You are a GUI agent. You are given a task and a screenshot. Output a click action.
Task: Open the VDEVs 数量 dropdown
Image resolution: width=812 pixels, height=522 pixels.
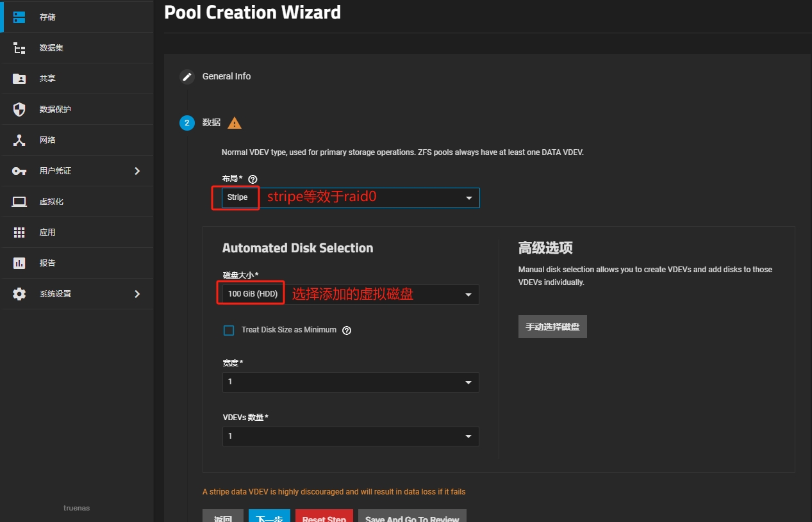point(350,436)
